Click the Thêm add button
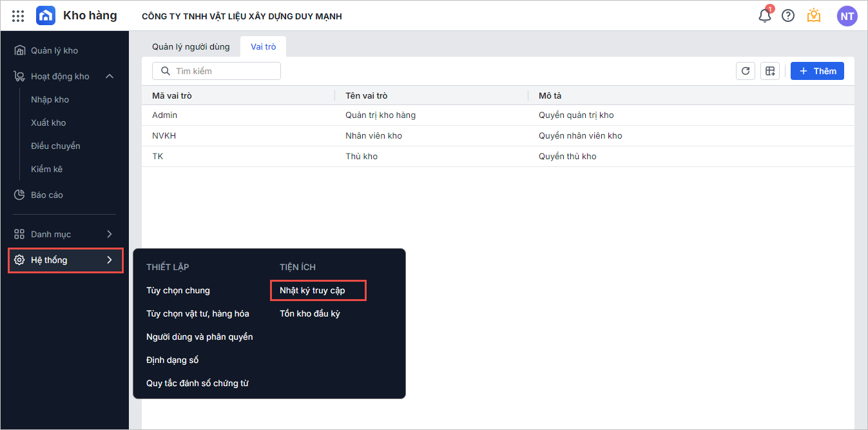The image size is (868, 430). point(817,71)
